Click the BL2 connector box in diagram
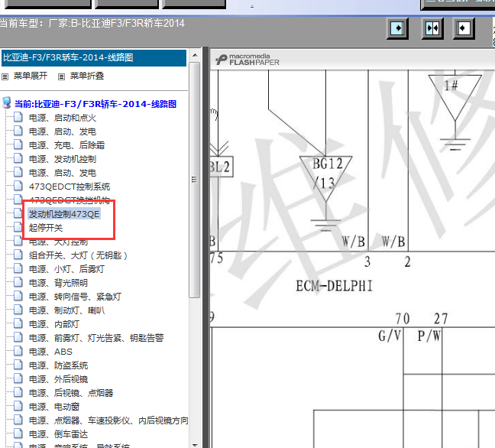Image resolution: width=495 pixels, height=448 pixels. 221,167
